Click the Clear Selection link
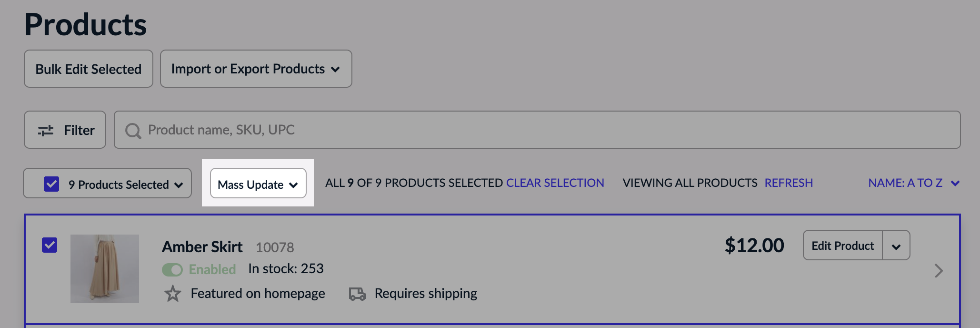The height and width of the screenshot is (328, 980). click(555, 183)
